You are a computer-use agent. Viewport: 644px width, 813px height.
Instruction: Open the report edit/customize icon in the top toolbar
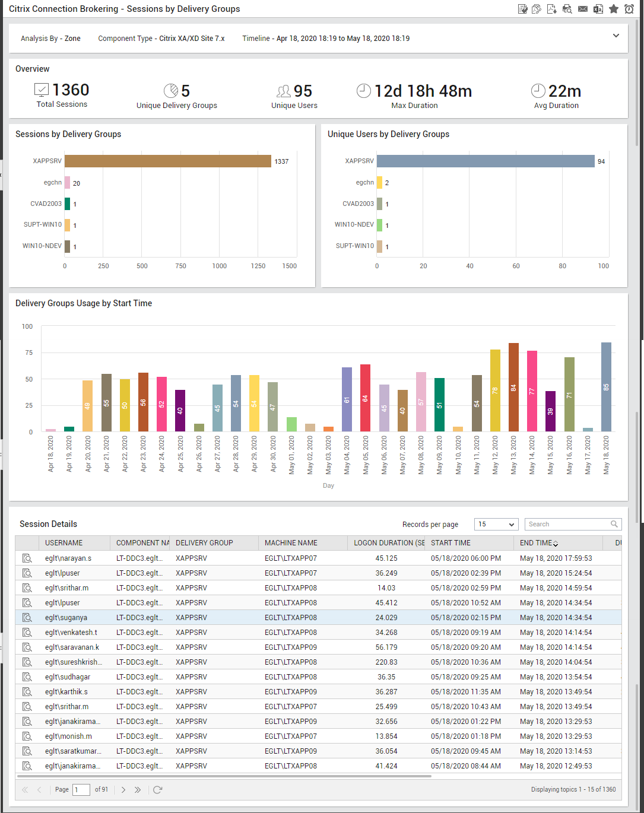pyautogui.click(x=522, y=9)
